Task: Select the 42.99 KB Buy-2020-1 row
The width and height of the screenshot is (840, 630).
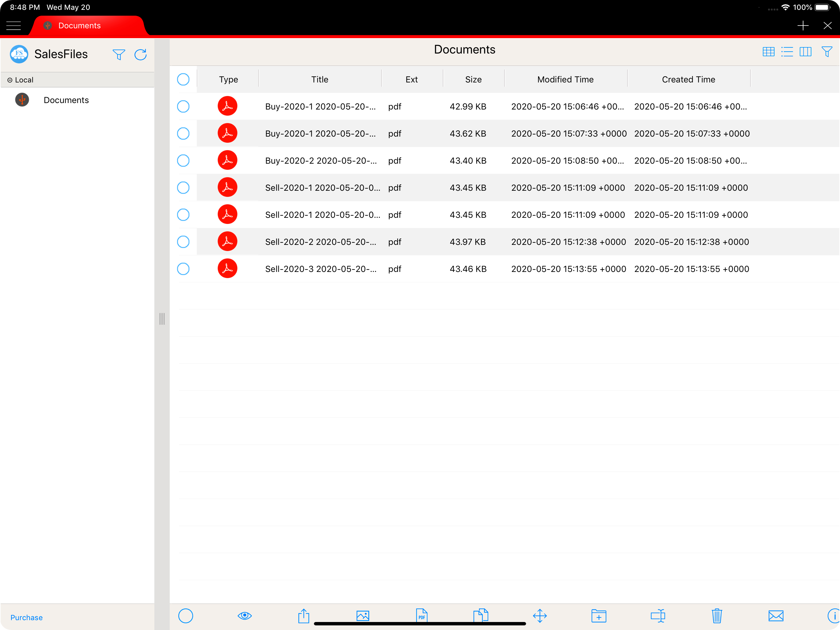Action: coord(183,106)
